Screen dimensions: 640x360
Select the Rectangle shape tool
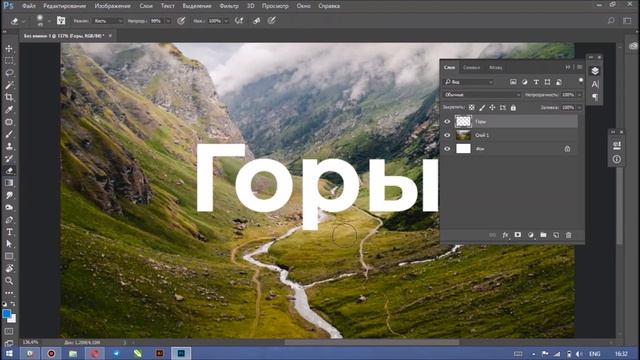click(9, 256)
